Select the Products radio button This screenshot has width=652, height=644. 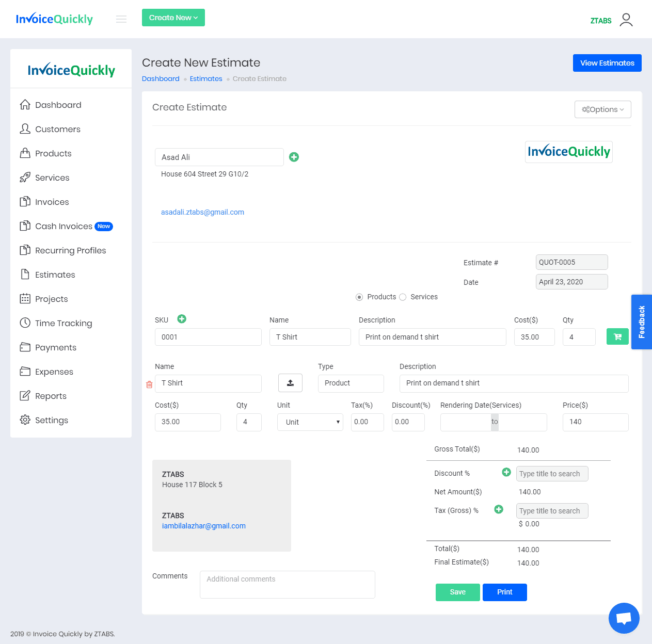(x=359, y=297)
